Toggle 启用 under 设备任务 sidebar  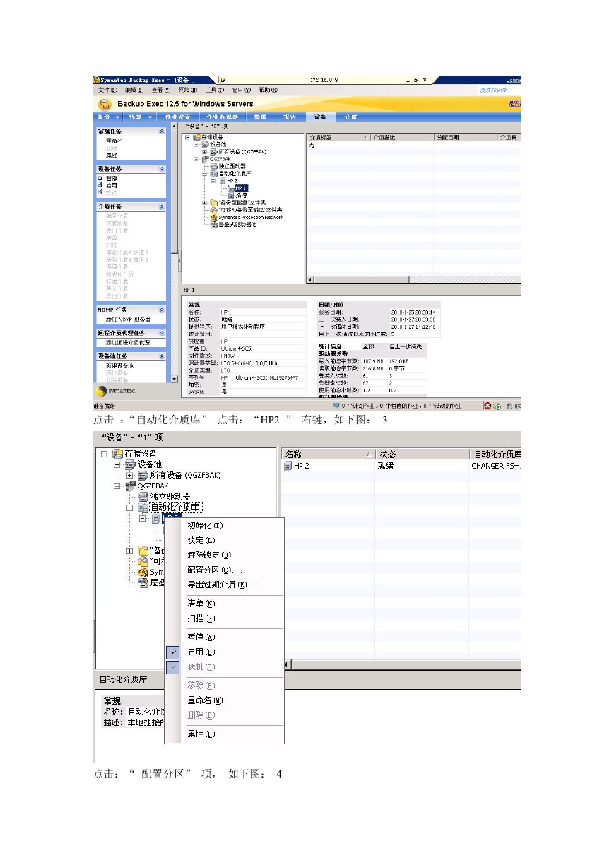[112, 185]
